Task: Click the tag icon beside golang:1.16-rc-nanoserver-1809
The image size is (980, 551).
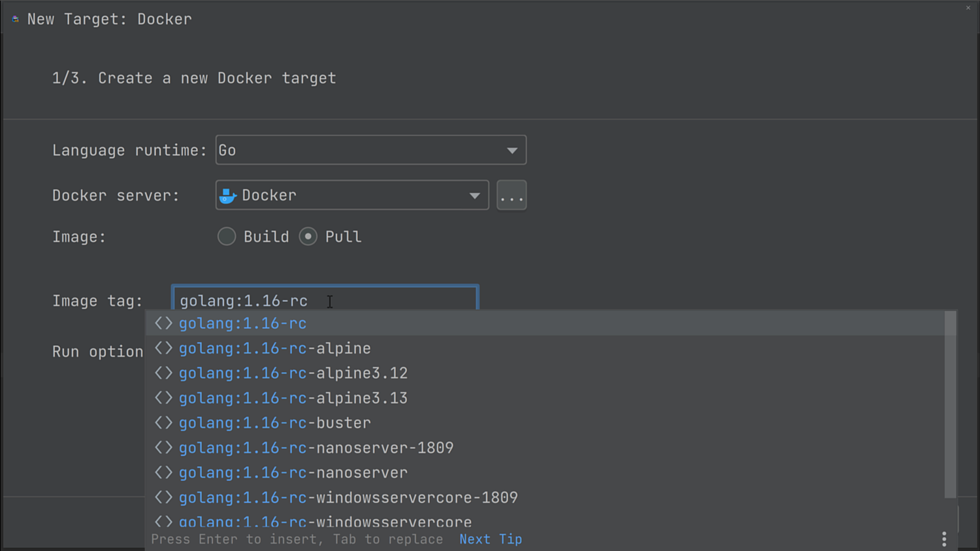Action: click(163, 448)
